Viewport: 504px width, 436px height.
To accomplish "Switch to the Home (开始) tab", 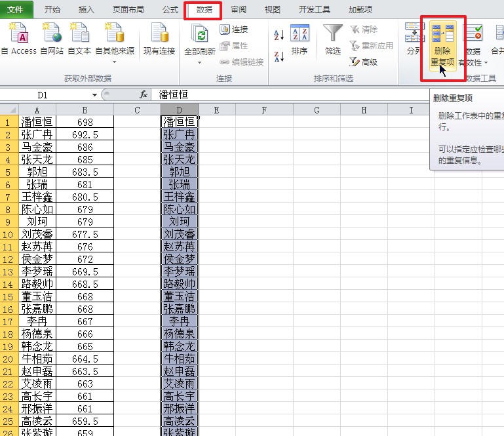I will coord(52,10).
